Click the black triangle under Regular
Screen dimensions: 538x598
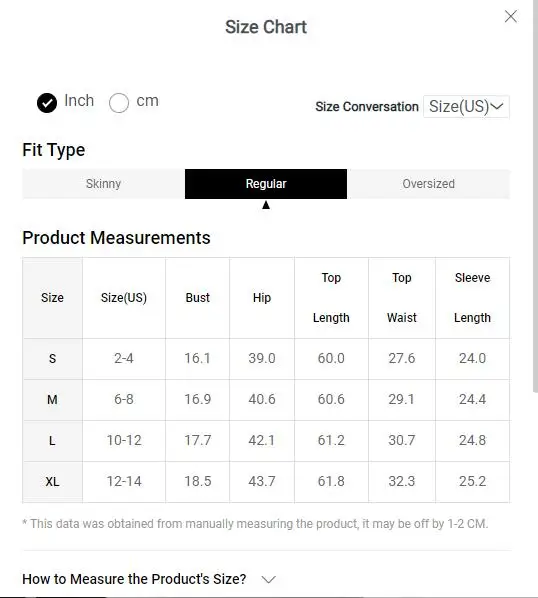click(x=266, y=205)
